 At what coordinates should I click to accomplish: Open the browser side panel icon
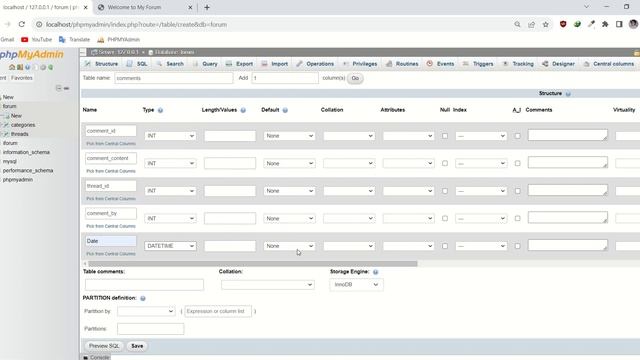coord(619,24)
